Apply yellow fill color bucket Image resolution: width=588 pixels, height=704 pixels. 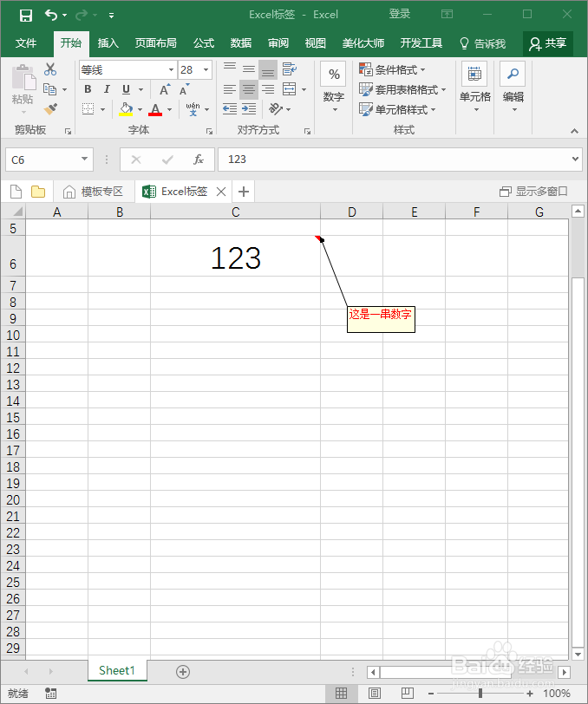coord(126,108)
